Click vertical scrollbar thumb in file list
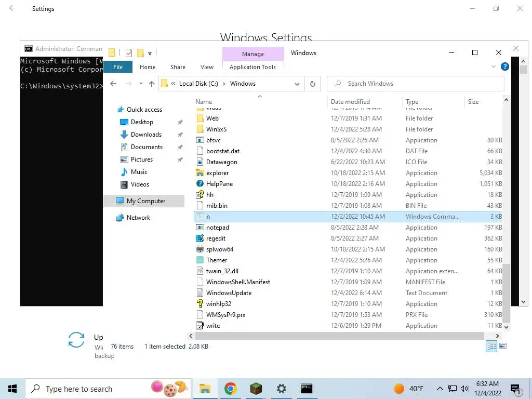The image size is (532, 399). point(506,293)
